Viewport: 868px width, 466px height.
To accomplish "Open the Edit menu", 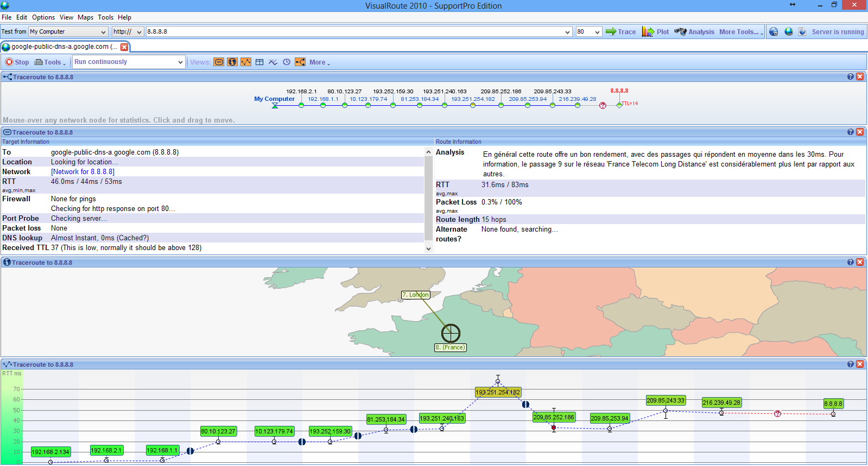I will click(22, 17).
